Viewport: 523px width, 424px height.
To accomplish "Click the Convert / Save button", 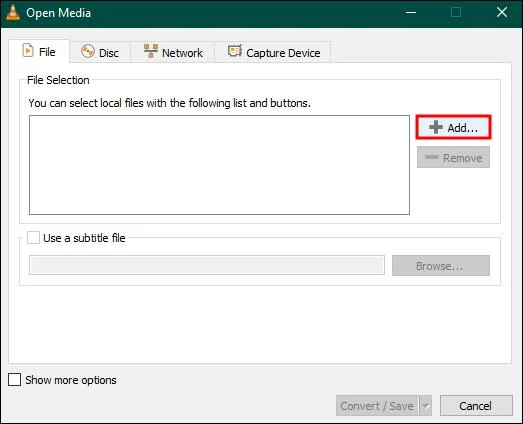I will pyautogui.click(x=377, y=406).
